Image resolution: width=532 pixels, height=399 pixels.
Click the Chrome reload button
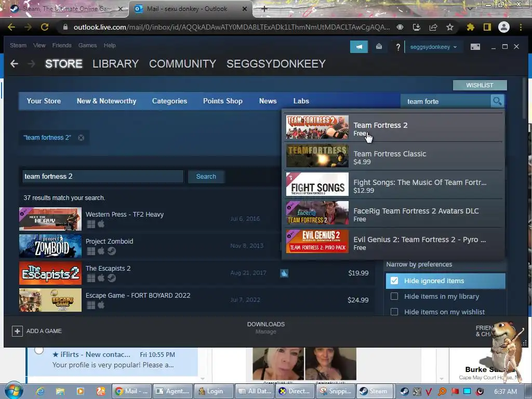45,27
